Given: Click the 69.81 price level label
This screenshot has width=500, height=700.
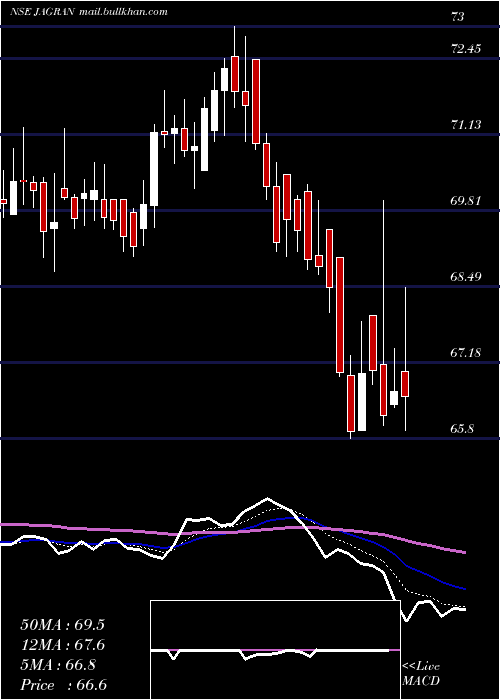Looking at the screenshot, I should click(466, 200).
